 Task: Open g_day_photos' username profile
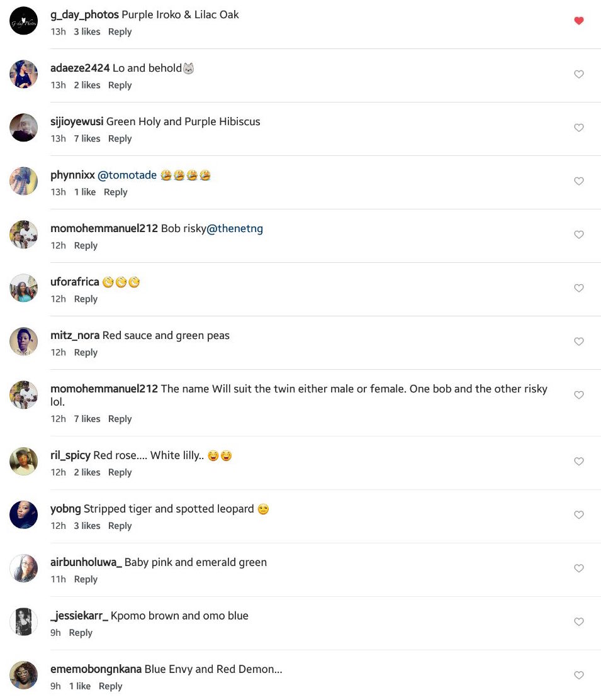(x=84, y=15)
